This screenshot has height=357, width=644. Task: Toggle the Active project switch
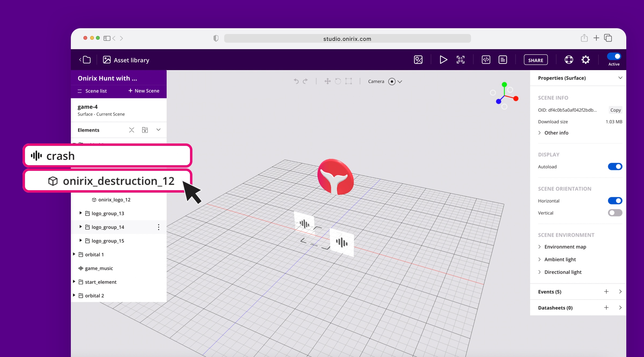click(614, 56)
